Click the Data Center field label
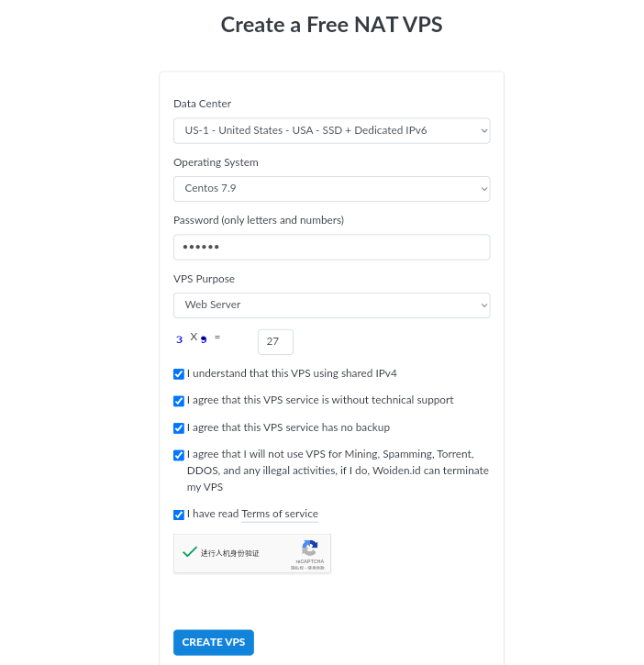The height and width of the screenshot is (665, 644). (202, 104)
